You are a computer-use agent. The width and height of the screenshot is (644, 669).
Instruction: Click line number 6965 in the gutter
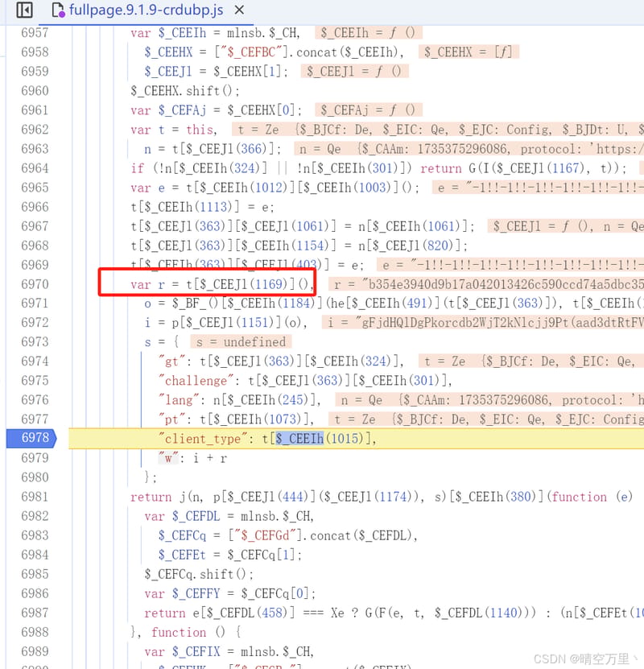[x=35, y=188]
